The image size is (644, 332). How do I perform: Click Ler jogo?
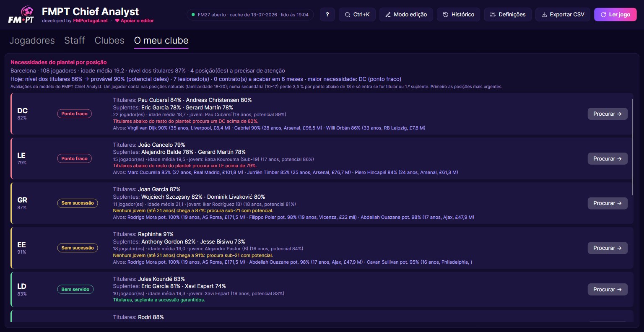click(615, 14)
